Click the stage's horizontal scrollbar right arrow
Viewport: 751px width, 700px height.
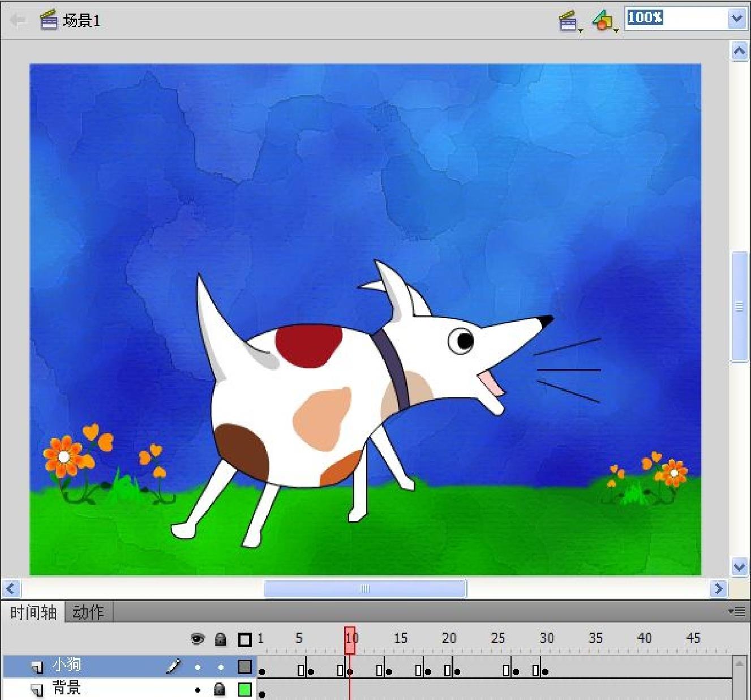click(x=718, y=589)
